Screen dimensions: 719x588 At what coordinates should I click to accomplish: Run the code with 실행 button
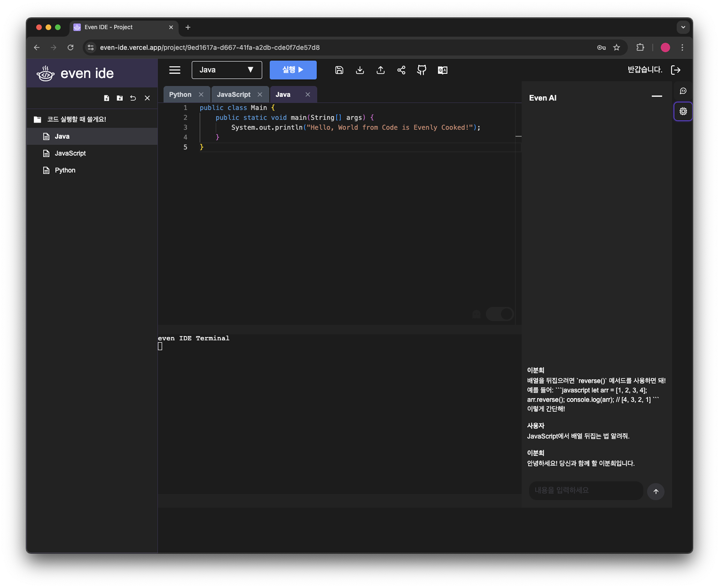tap(293, 70)
